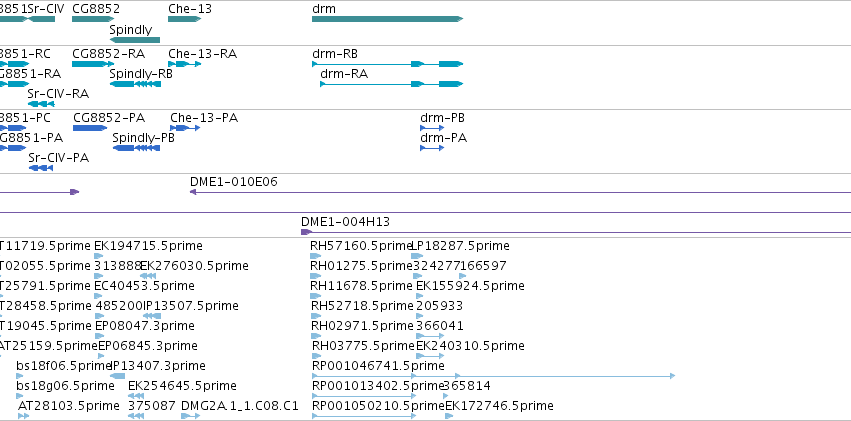851x421 pixels.
Task: Click the Che-13 gene glyph
Action: point(185,19)
